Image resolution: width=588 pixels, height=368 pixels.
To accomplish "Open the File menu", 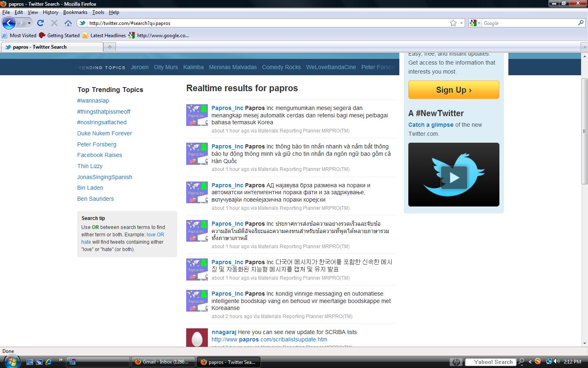I will click(x=6, y=12).
